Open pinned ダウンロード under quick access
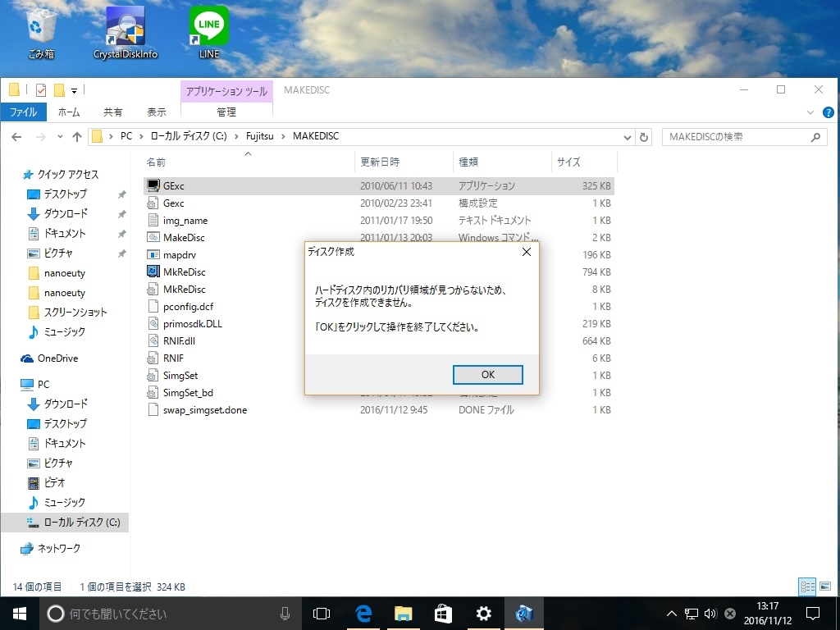Viewport: 840px width, 630px height. pyautogui.click(x=57, y=214)
